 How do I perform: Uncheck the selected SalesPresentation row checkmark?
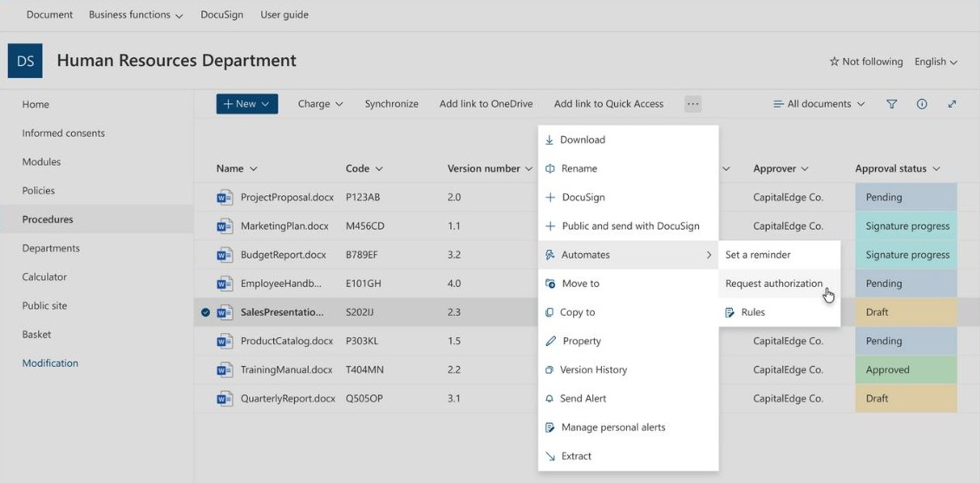tap(206, 312)
